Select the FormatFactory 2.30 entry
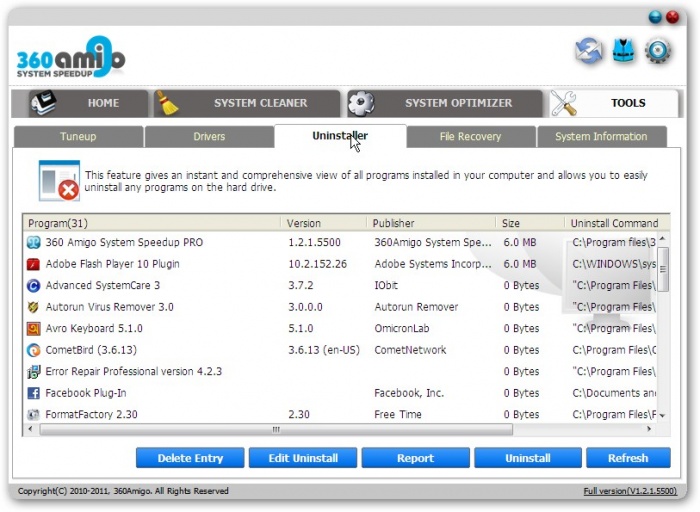The width and height of the screenshot is (700, 512). point(340,415)
